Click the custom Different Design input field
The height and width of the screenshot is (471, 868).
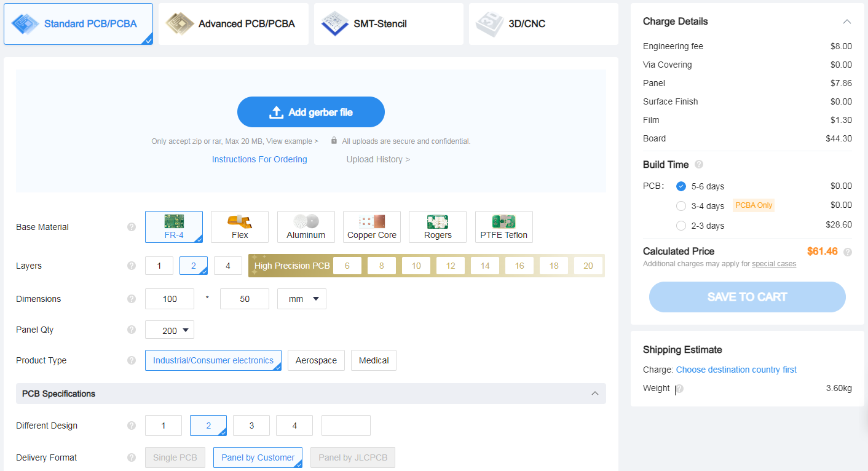pyautogui.click(x=345, y=425)
